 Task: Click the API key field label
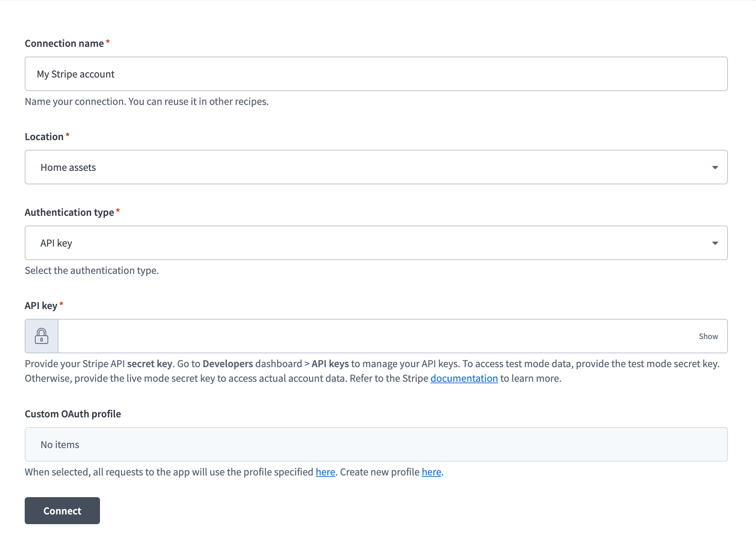41,306
